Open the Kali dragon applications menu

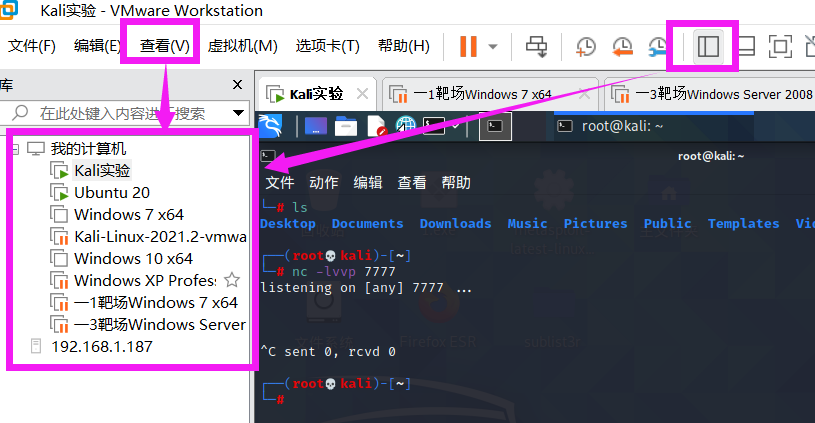point(270,126)
